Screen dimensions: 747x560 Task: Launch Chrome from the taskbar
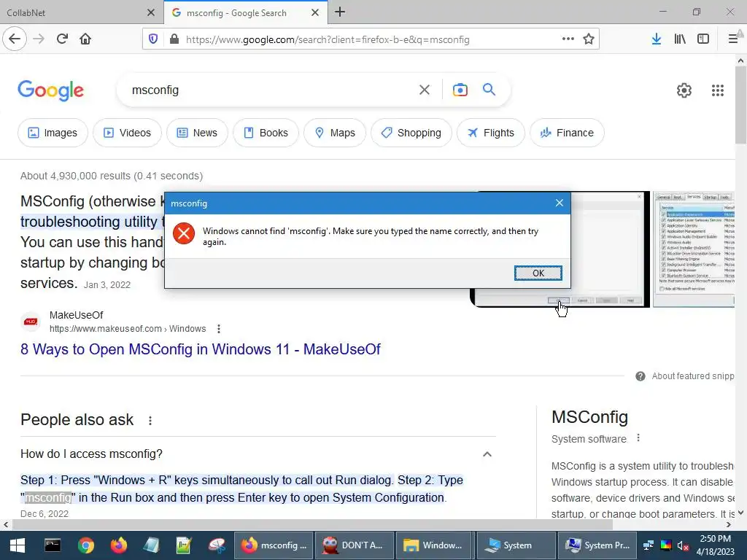[x=86, y=545]
